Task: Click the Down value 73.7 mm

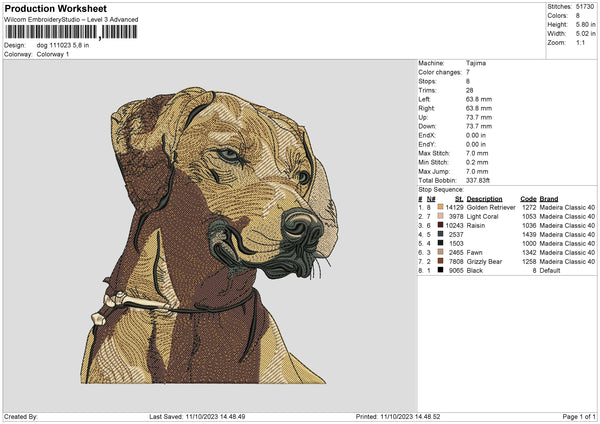Action: tap(479, 126)
